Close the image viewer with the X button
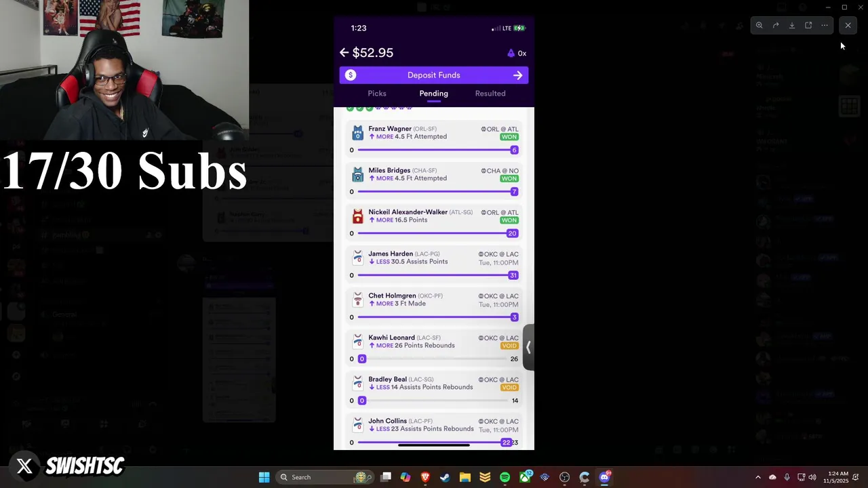Image resolution: width=868 pixels, height=488 pixels. pyautogui.click(x=848, y=25)
